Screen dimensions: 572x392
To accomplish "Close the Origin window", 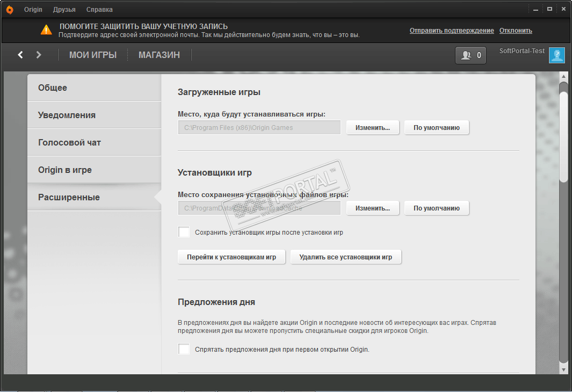I will 563,9.
